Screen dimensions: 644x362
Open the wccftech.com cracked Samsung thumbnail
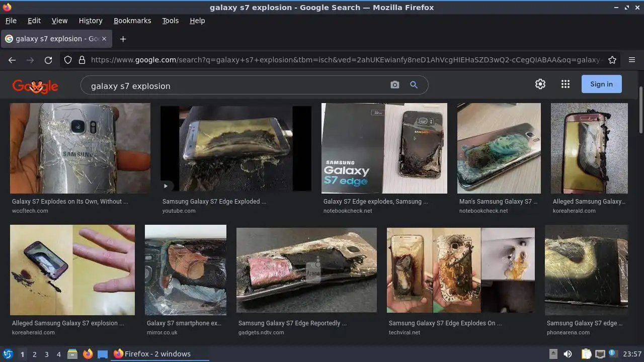click(80, 148)
